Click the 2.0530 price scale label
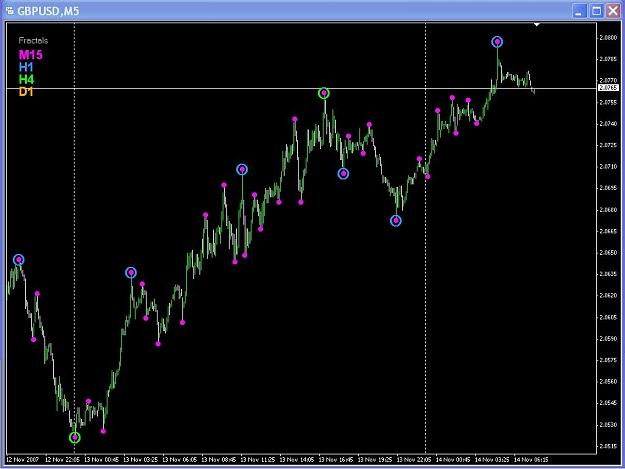Viewport: 625px width, 469px height. 608,425
